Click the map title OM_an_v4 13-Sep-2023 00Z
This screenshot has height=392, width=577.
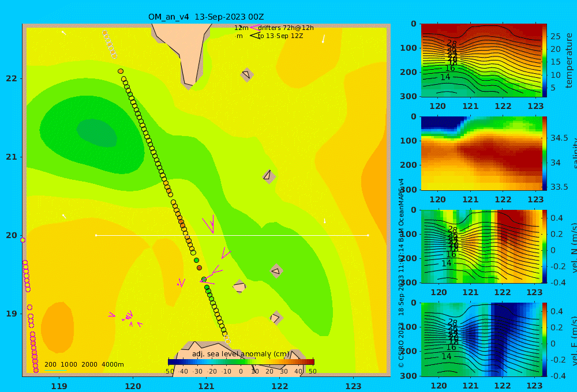click(206, 17)
